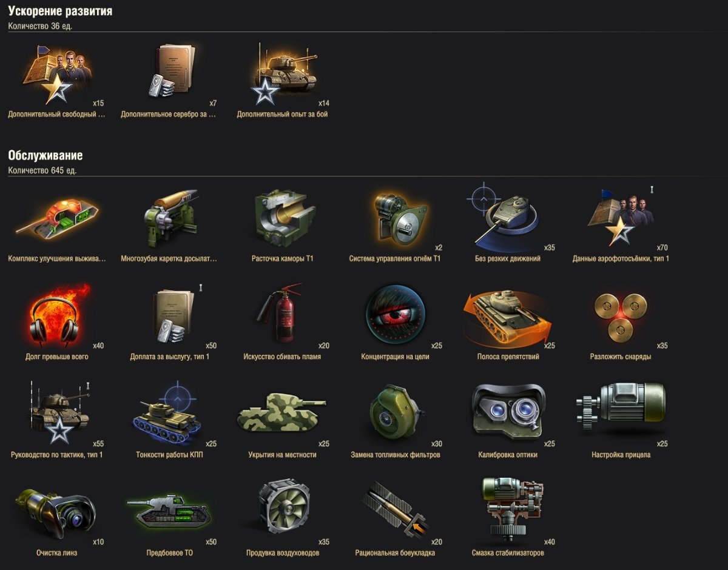The image size is (728, 570).
Task: Click the 'Предбоевое ТО' label
Action: coord(169,553)
